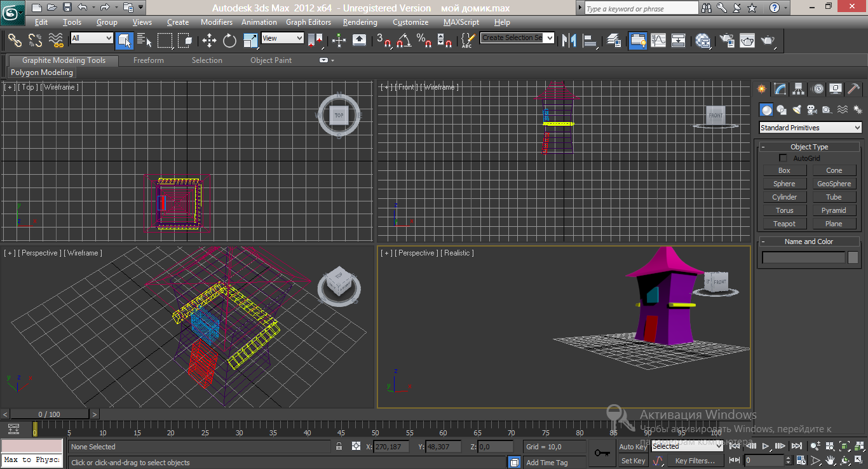868x469 pixels.
Task: Click Use Pivot Point Center icon
Action: 315,41
